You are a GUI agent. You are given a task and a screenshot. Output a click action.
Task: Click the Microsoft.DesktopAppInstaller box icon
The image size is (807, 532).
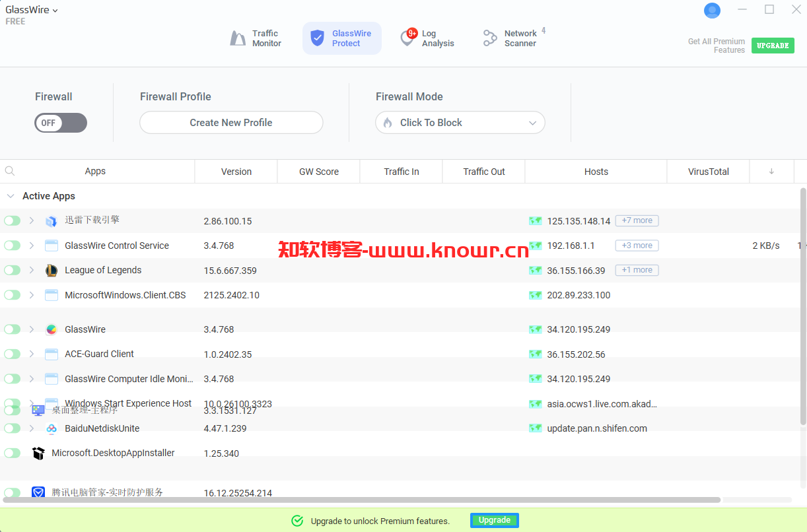coord(38,453)
